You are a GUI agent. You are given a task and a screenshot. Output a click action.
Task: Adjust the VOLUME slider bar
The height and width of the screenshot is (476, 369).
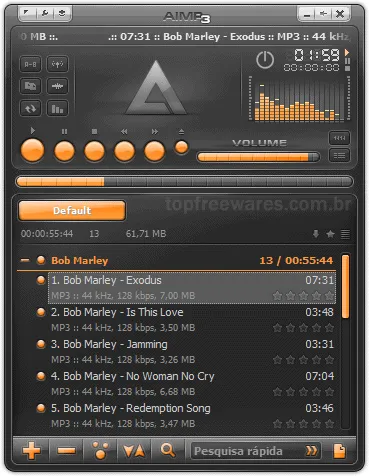[258, 157]
